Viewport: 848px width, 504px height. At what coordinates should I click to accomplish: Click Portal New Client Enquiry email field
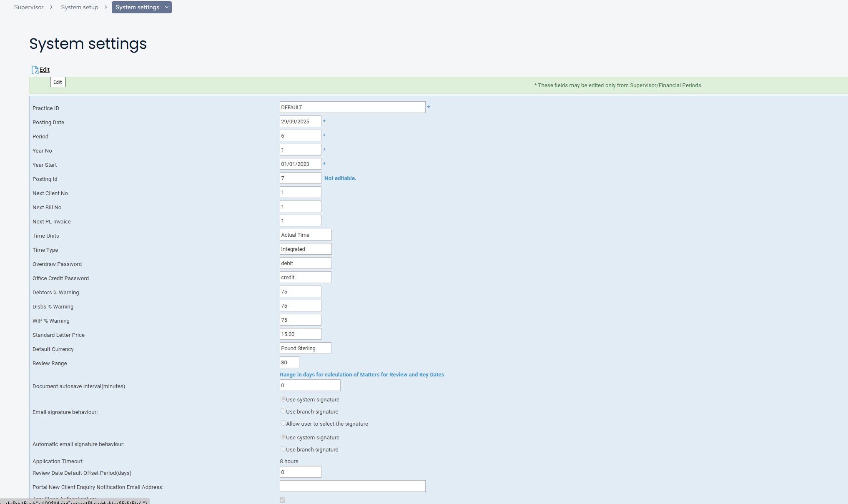click(x=352, y=486)
